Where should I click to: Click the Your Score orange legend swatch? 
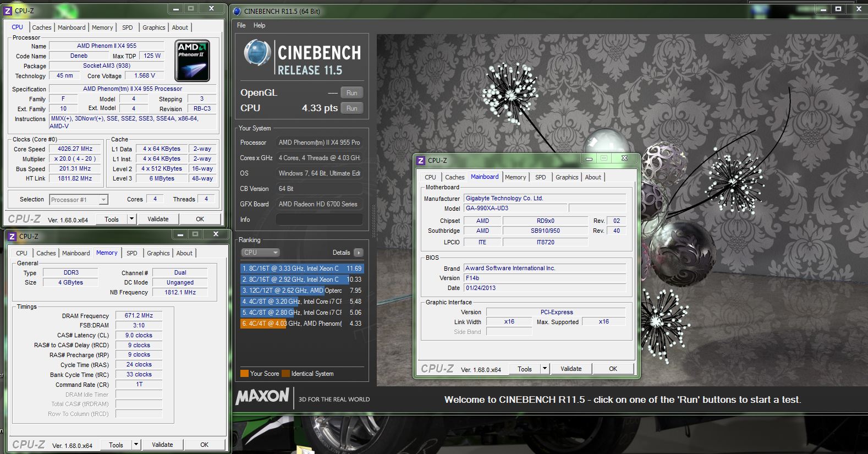coord(244,374)
